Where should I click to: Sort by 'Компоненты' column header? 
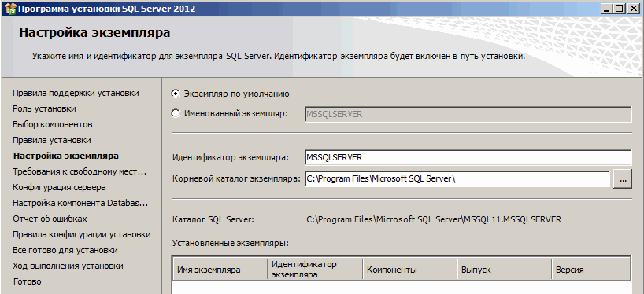pyautogui.click(x=409, y=270)
